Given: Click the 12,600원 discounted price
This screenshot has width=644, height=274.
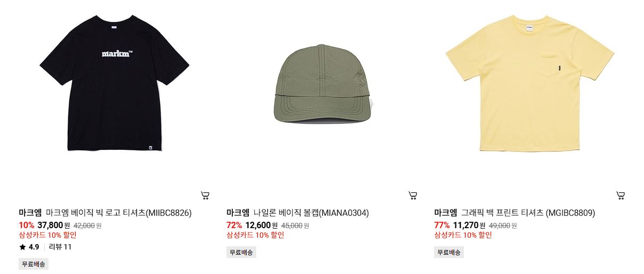Looking at the screenshot, I should [x=262, y=225].
